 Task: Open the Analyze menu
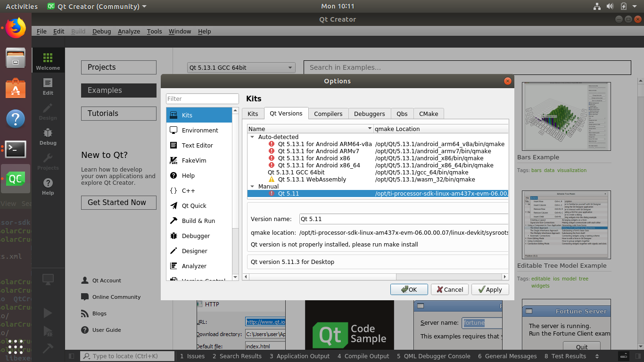129,31
